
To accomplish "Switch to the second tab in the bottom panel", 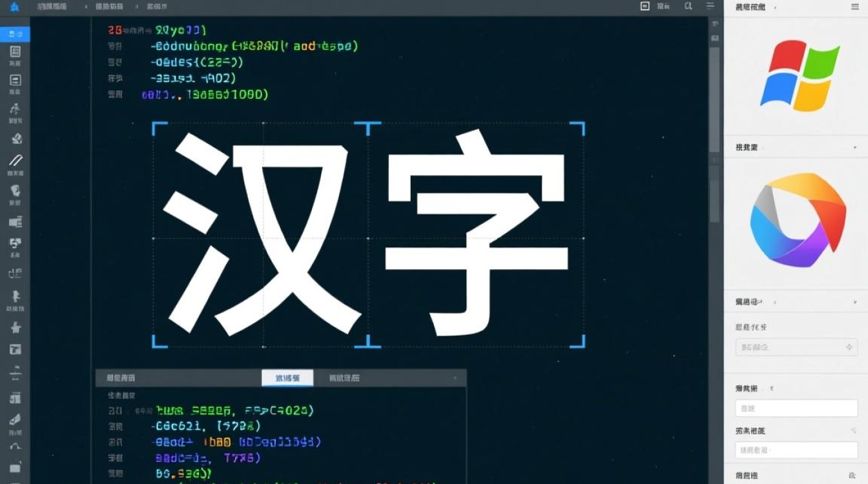I will tap(346, 378).
